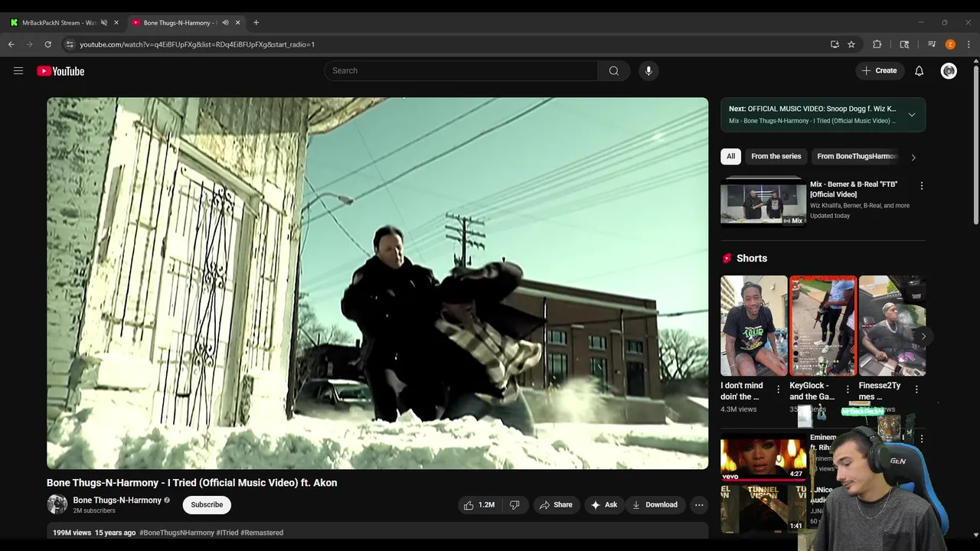
Task: Click the Create button
Action: [879, 70]
